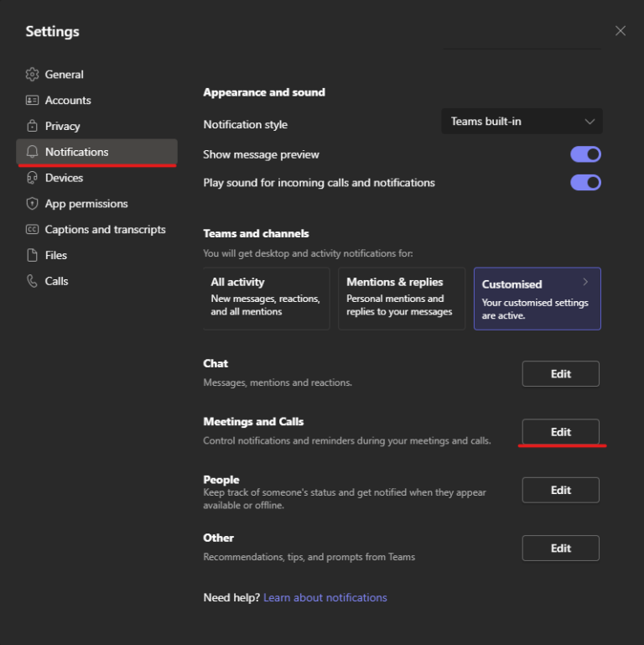Go to the Files settings section

pyautogui.click(x=96, y=255)
